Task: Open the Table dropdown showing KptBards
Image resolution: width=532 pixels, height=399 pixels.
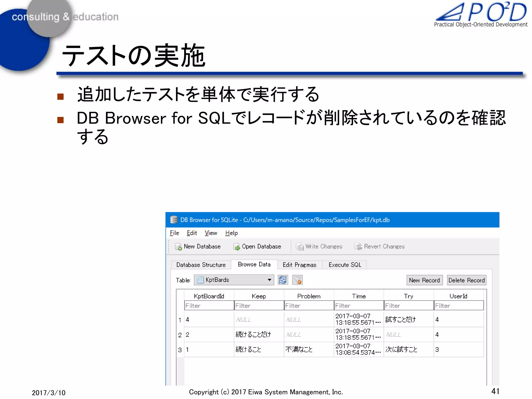Action: point(234,280)
